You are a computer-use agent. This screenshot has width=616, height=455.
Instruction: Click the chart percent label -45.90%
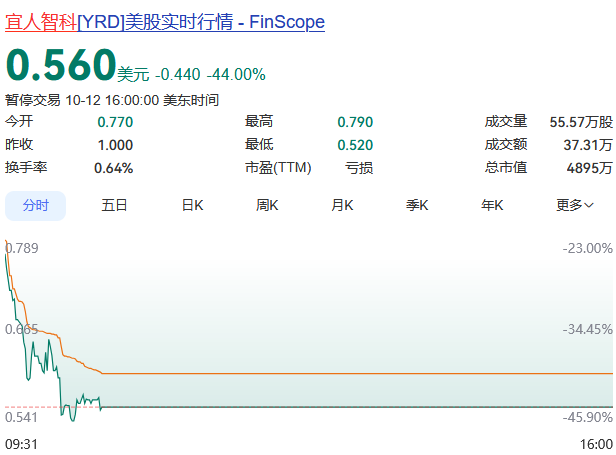(x=587, y=417)
